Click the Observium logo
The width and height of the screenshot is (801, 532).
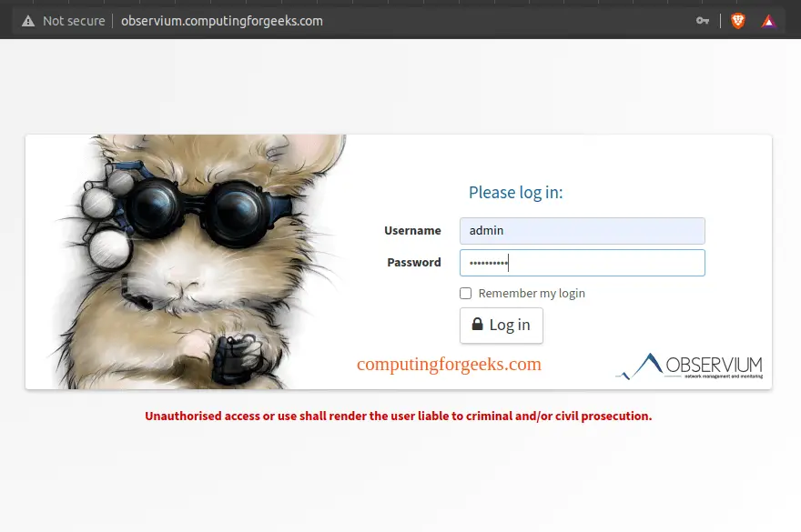click(689, 366)
